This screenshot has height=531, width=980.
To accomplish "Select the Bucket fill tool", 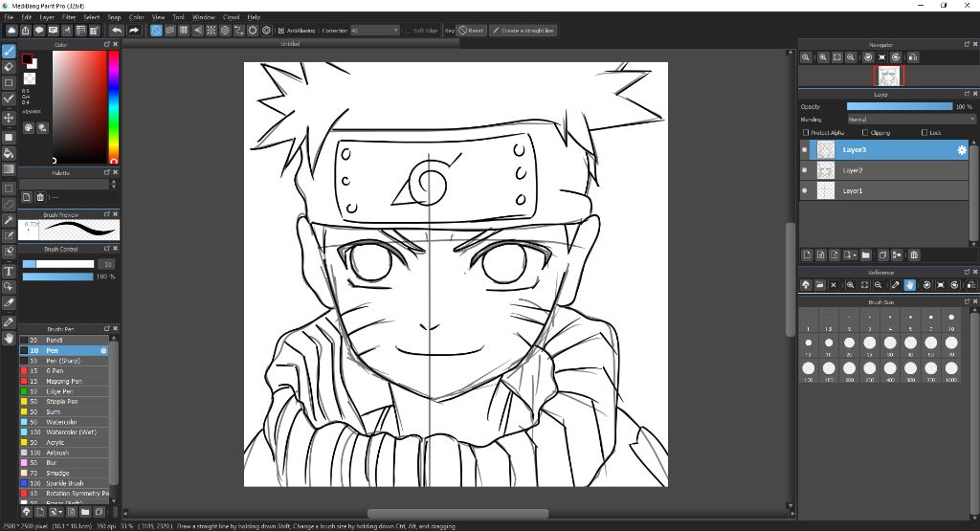I will 9,153.
